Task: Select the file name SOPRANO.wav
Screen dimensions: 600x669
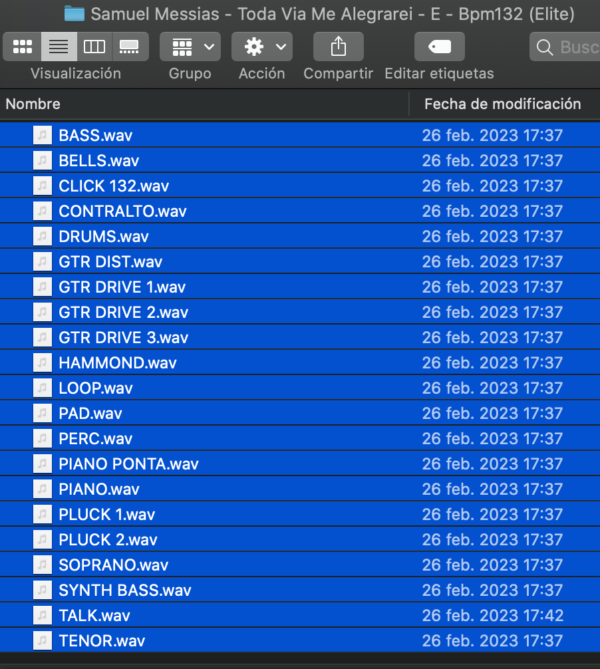Action: [x=114, y=565]
